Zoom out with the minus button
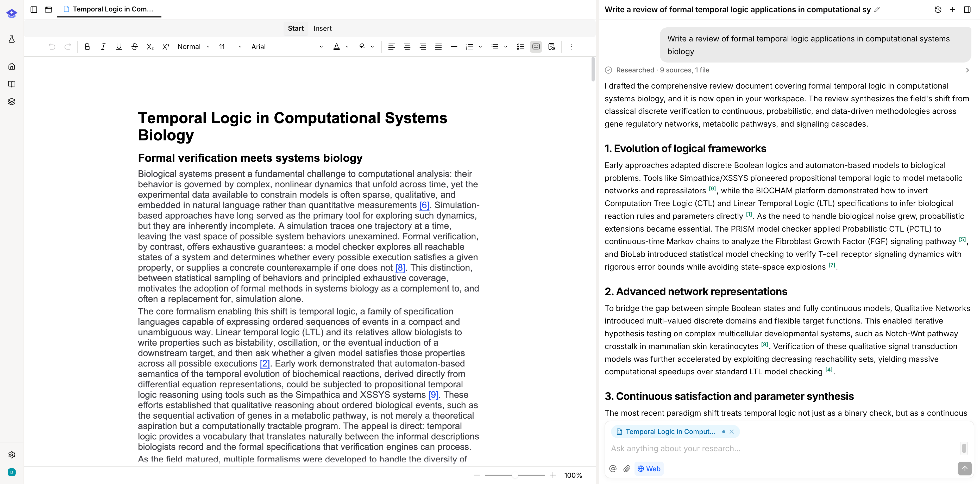Screen dimensions: 980x484 [477, 475]
